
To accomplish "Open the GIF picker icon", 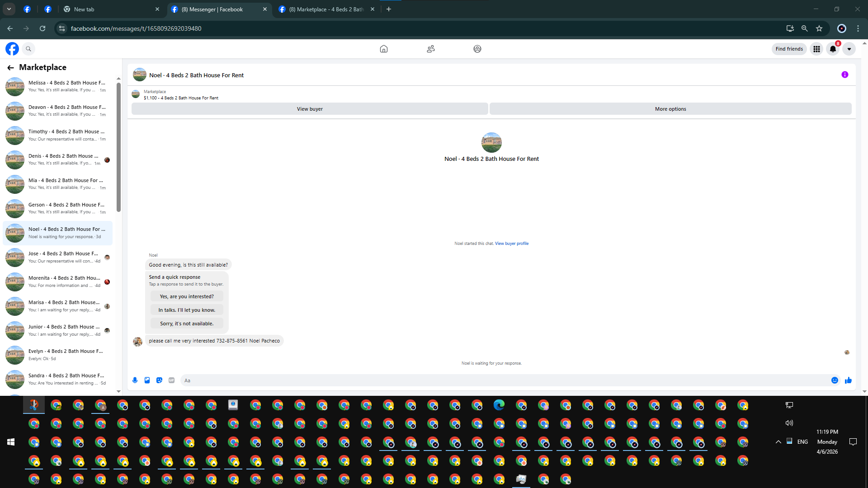I will 171,380.
